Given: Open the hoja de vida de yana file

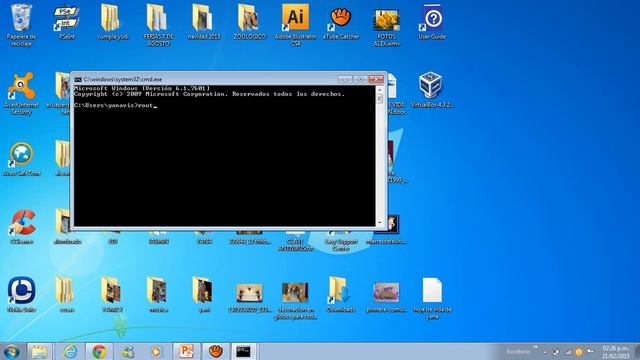Looking at the screenshot, I should pyautogui.click(x=432, y=298).
